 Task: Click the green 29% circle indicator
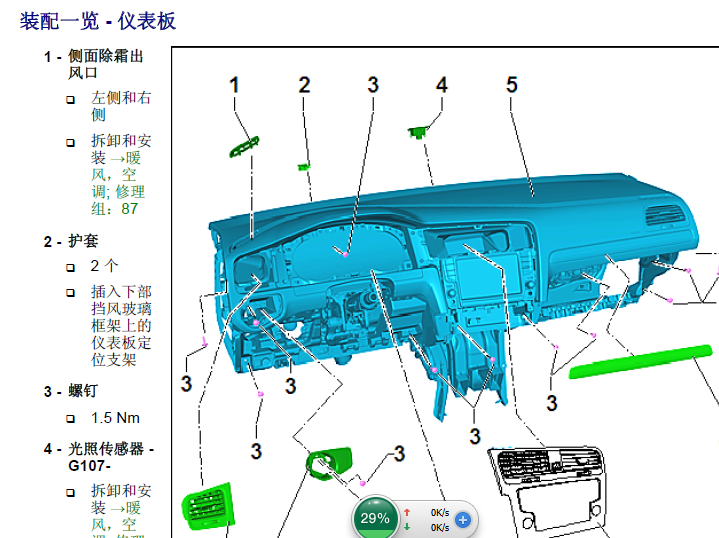(375, 518)
